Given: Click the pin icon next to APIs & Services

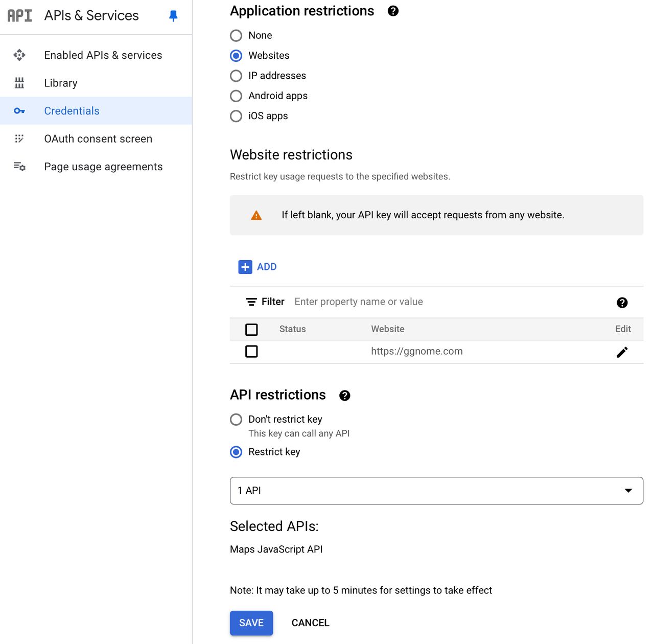Looking at the screenshot, I should pos(173,15).
